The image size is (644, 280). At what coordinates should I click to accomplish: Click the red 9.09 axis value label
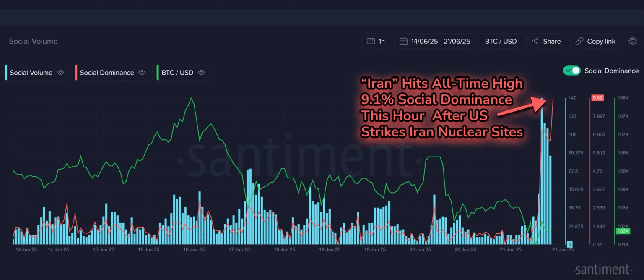coord(597,98)
